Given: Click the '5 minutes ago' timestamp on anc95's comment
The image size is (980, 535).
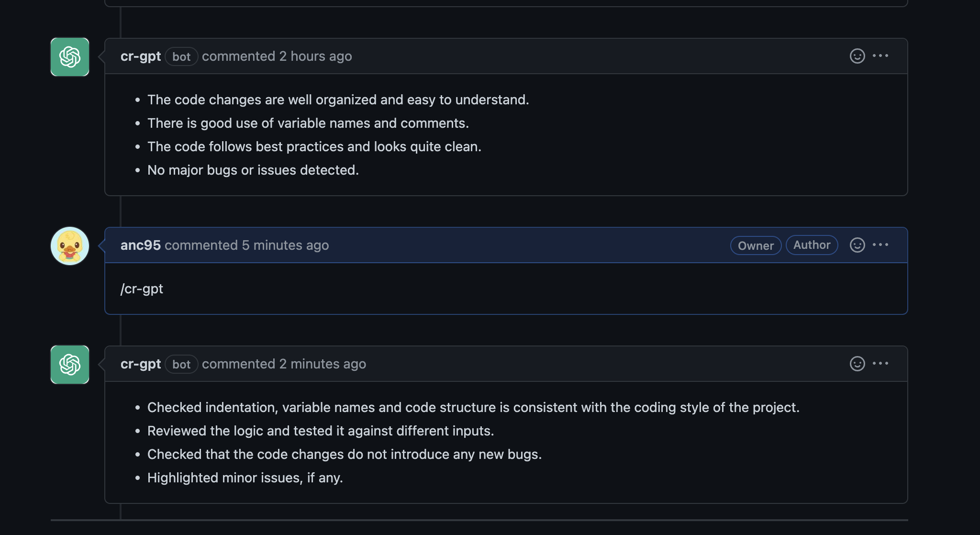Looking at the screenshot, I should [x=285, y=245].
